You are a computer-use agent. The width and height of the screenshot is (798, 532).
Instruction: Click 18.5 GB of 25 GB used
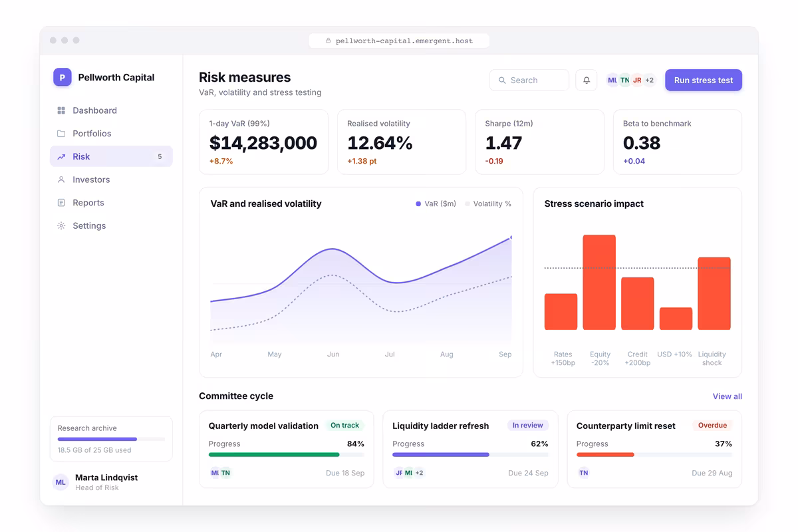94,450
